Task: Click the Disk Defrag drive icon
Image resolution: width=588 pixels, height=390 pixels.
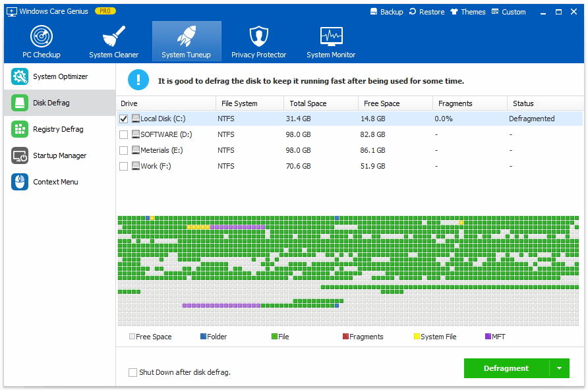Action: [x=20, y=103]
